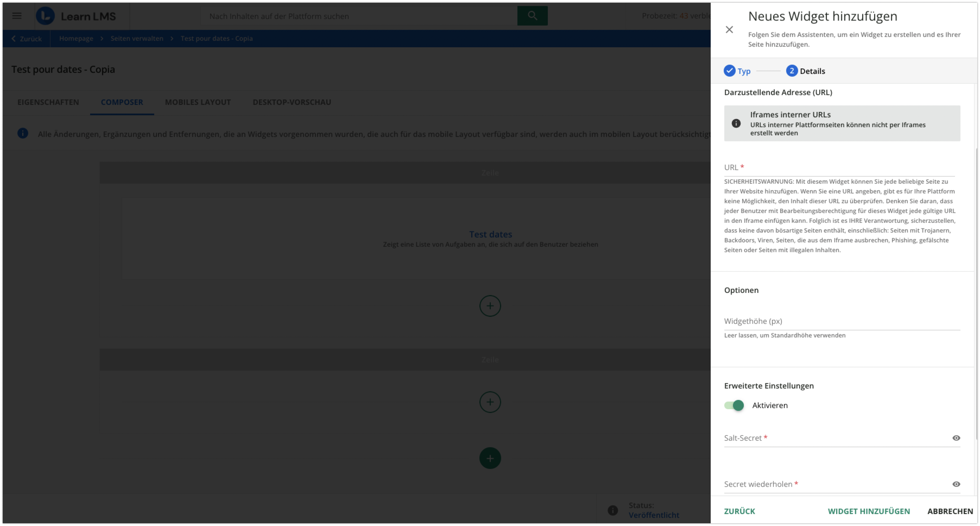Add widget with plus under Test dates
This screenshot has height=526, width=980.
click(x=490, y=306)
